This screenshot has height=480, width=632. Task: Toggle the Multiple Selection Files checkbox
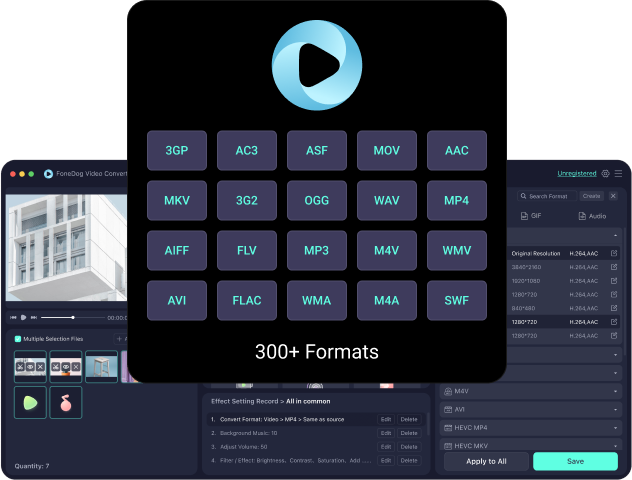pyautogui.click(x=18, y=339)
